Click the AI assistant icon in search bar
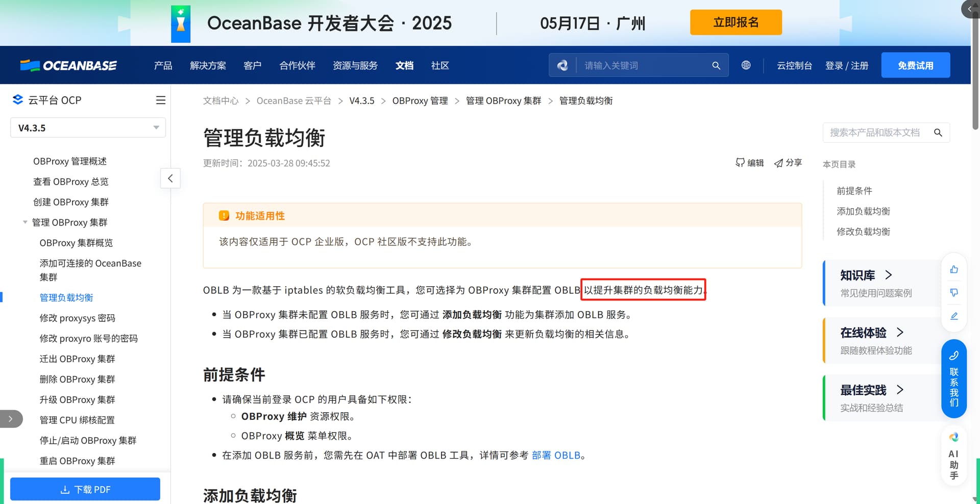The image size is (980, 504). point(562,65)
